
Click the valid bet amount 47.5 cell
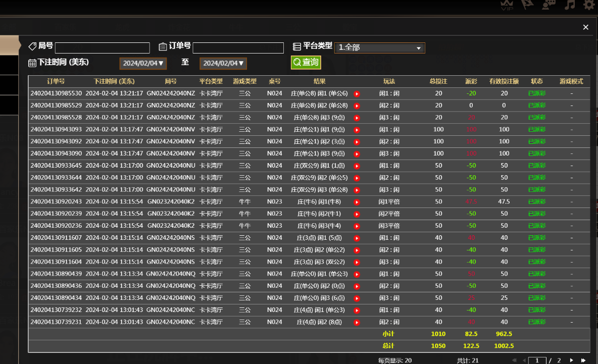[x=504, y=201]
